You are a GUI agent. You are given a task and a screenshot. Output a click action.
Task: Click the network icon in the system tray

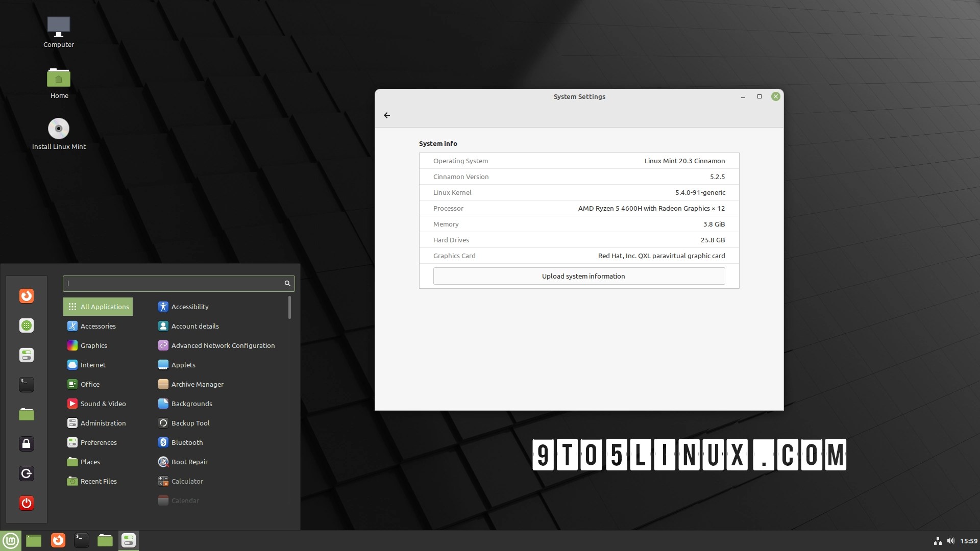point(938,541)
